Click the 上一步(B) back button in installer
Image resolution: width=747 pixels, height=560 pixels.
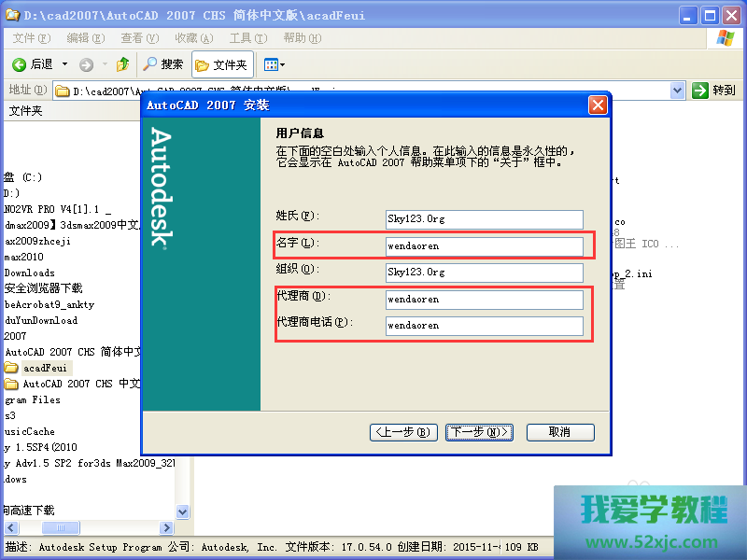(403, 432)
